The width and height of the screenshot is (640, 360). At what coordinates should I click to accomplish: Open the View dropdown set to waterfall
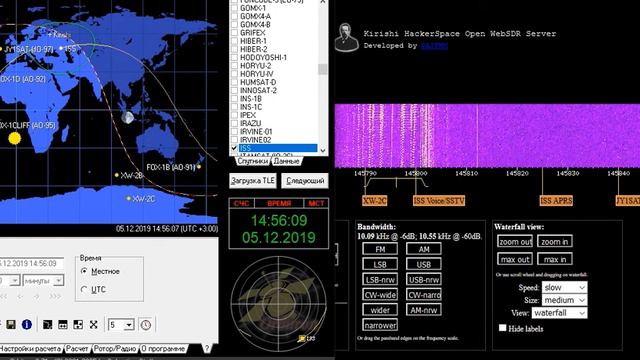[x=559, y=313]
